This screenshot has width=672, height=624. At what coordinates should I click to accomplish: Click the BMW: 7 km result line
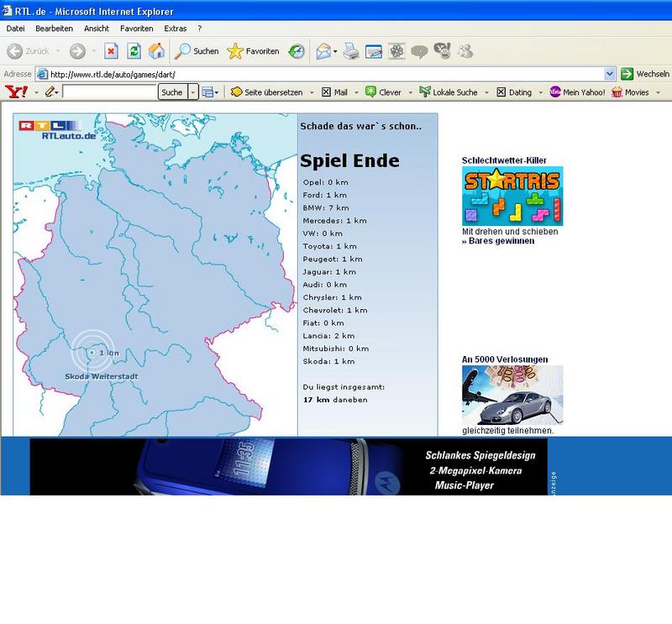[x=326, y=207]
